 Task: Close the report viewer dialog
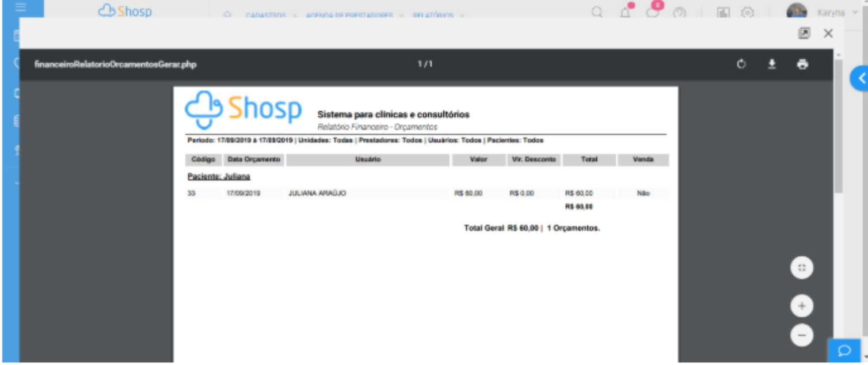828,33
